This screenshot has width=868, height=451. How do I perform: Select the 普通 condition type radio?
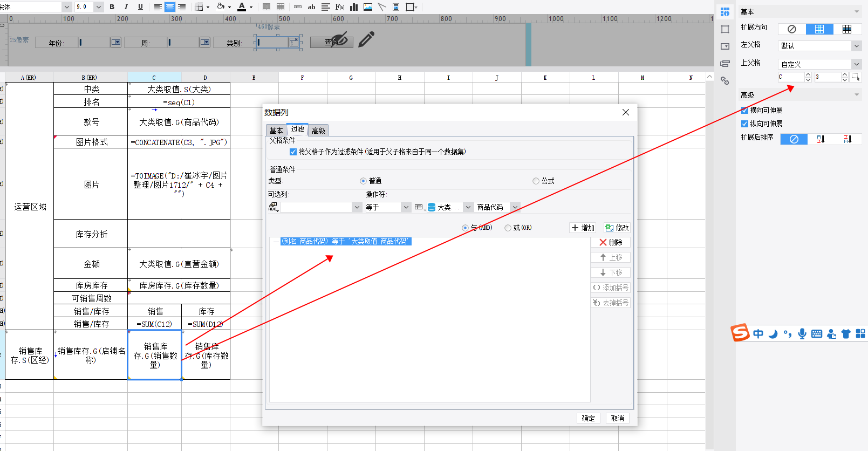tap(363, 181)
